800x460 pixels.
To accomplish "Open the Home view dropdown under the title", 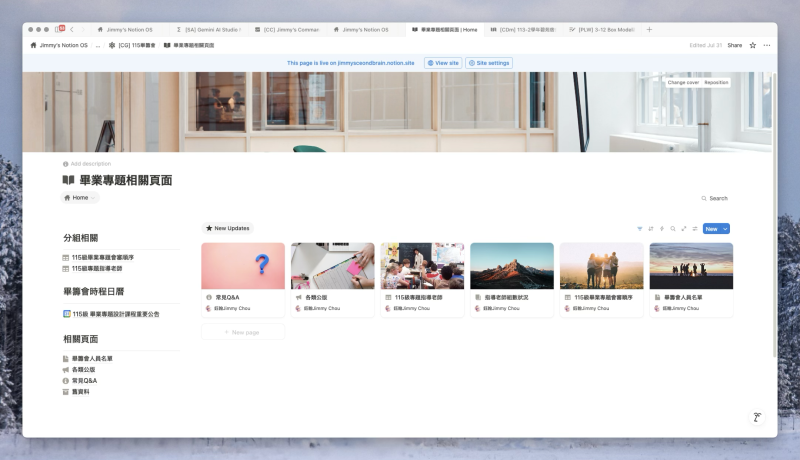I will [x=80, y=198].
